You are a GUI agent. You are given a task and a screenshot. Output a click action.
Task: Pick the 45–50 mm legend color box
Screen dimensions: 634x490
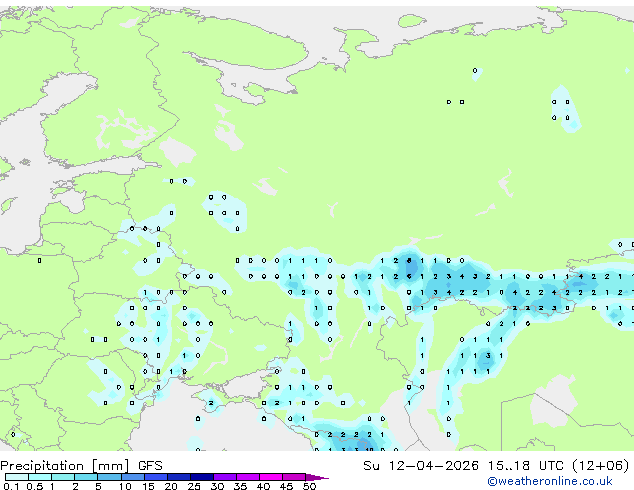pyautogui.click(x=294, y=477)
